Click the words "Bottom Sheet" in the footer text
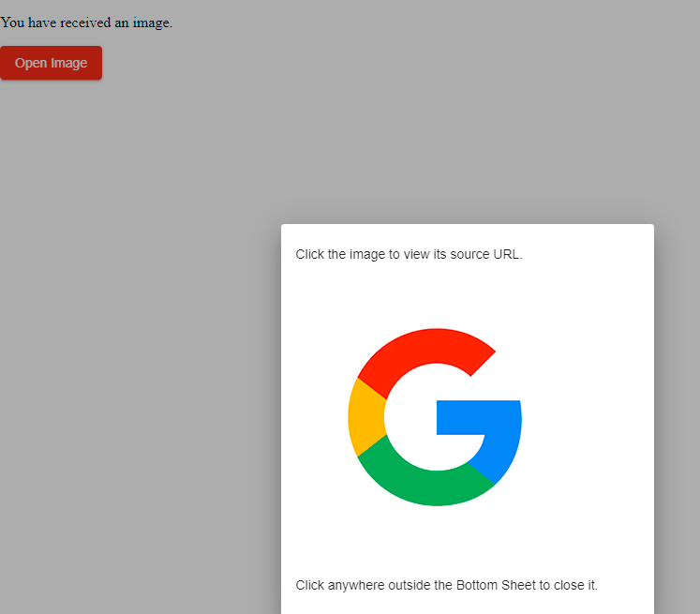This screenshot has height=614, width=700. click(x=495, y=585)
